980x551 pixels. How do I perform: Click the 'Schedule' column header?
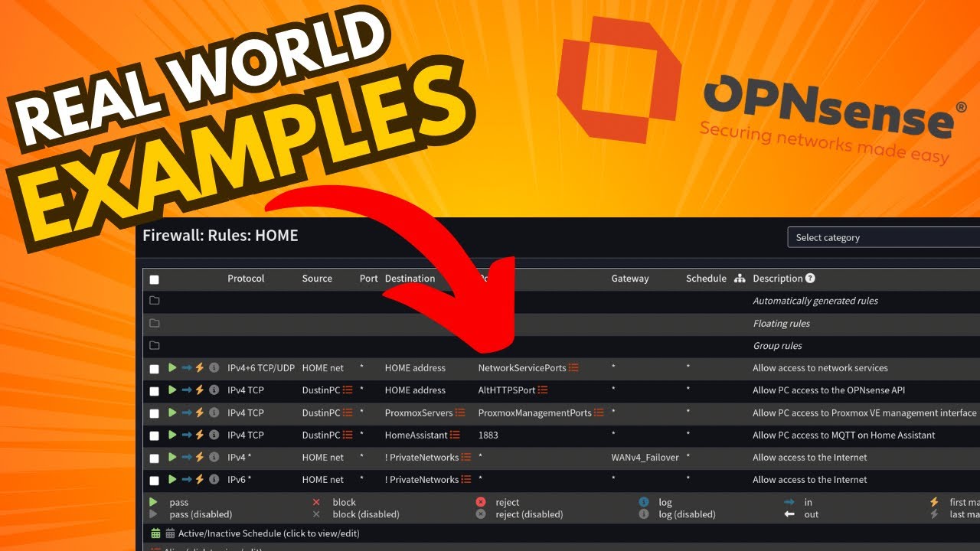pos(706,279)
